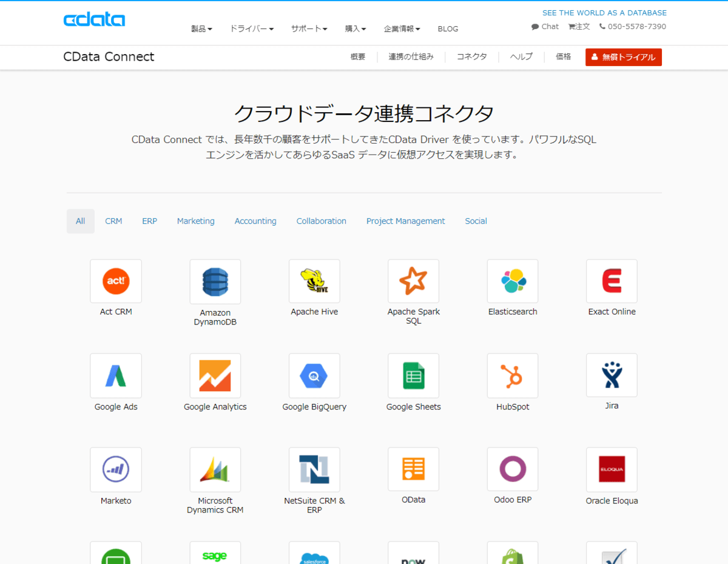Open the Chat link in header
The height and width of the screenshot is (564, 728).
[x=545, y=27]
